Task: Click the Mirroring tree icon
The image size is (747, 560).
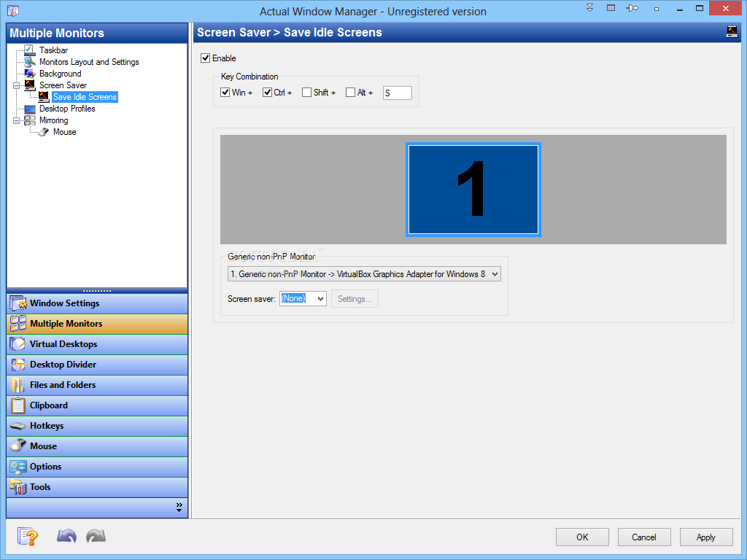Action: 29,120
